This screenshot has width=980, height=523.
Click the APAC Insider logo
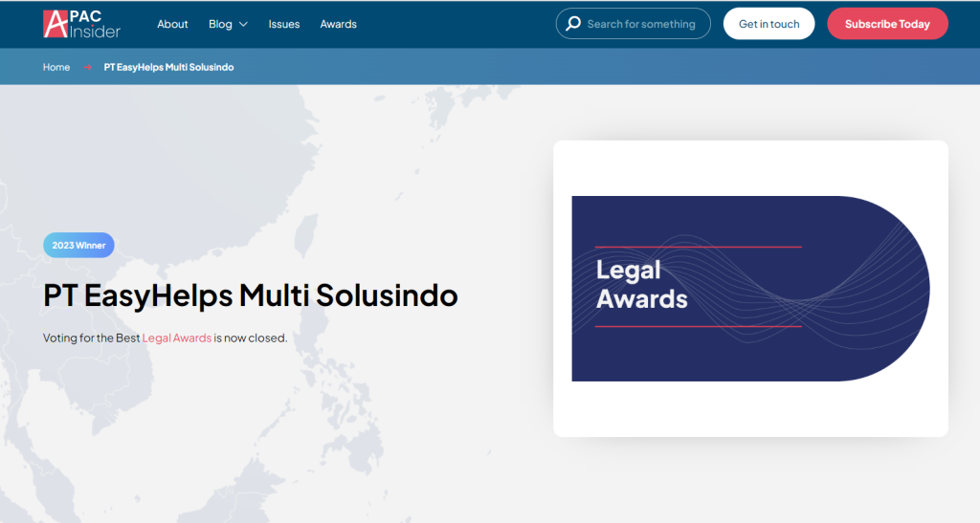[81, 24]
